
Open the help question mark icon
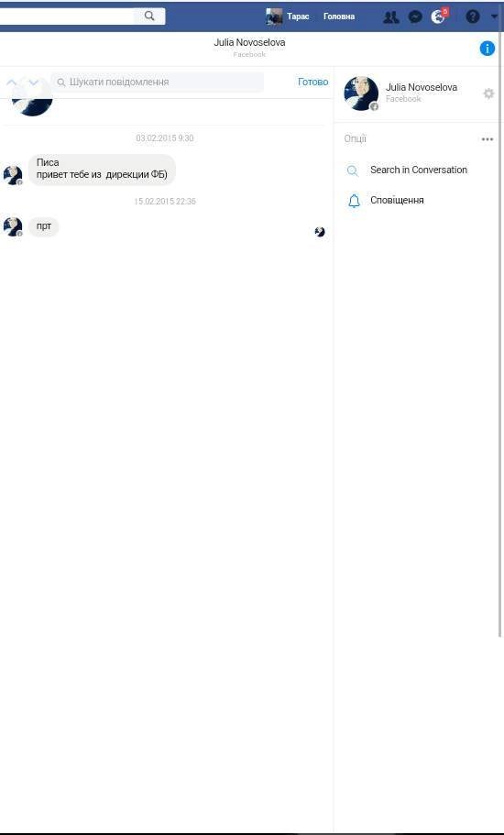coord(473,16)
